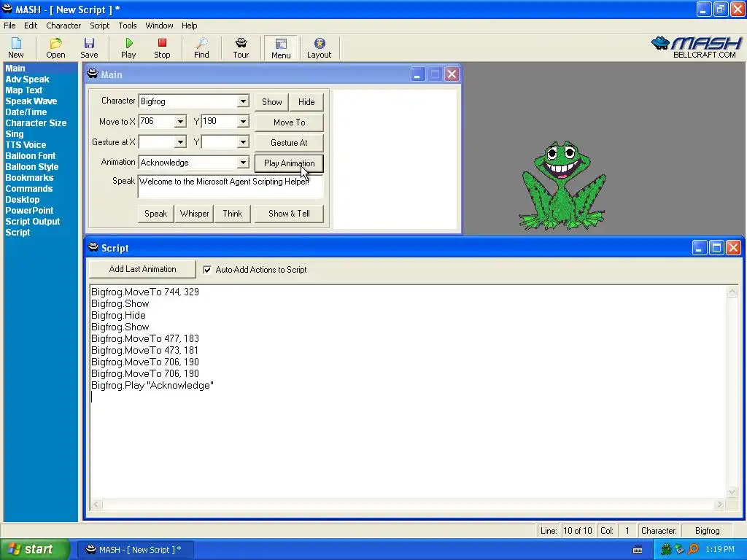Click the Layout toolbar icon

click(319, 47)
